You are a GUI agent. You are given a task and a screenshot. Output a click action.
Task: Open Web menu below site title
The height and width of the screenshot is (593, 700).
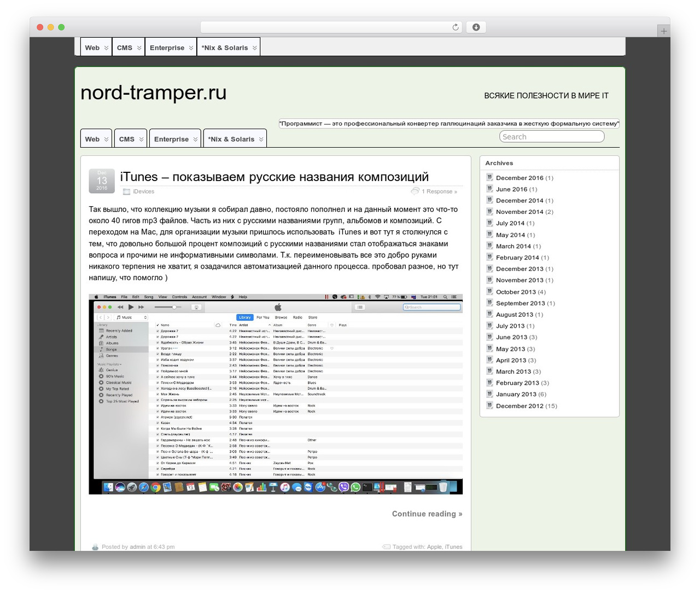(x=96, y=139)
